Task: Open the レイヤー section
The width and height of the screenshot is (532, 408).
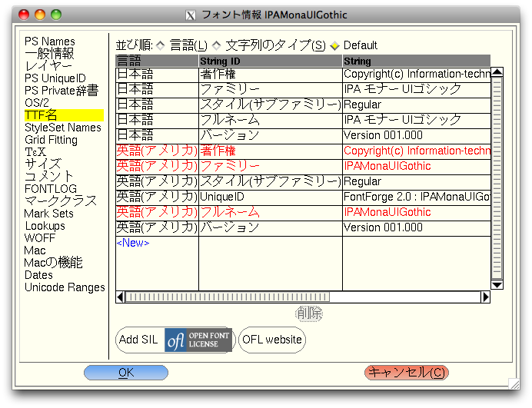Action: (x=48, y=66)
